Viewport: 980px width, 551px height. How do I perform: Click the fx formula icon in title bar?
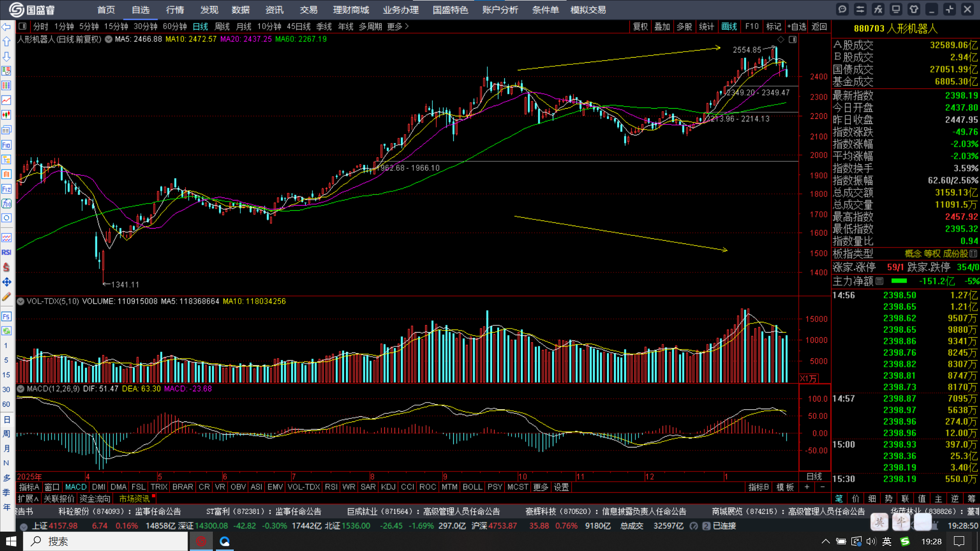[878, 9]
